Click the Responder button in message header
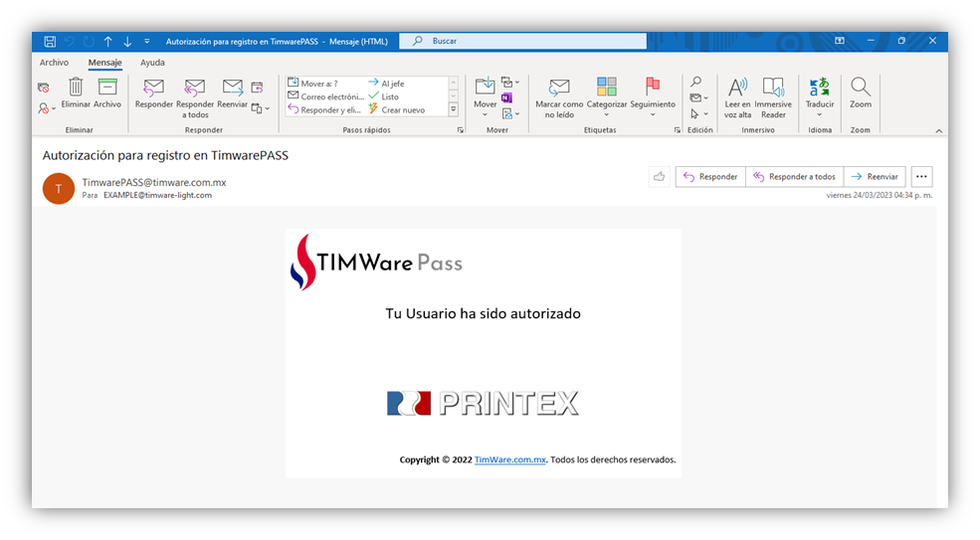This screenshot has width=980, height=540. pyautogui.click(x=710, y=177)
